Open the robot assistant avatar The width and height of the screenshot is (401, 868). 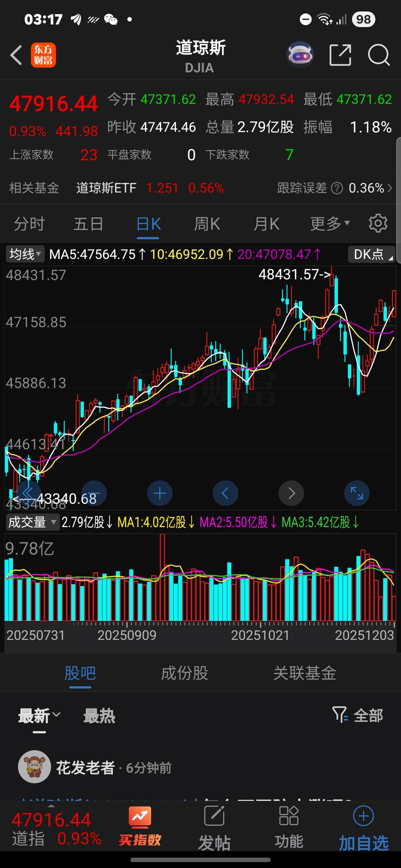pyautogui.click(x=300, y=55)
